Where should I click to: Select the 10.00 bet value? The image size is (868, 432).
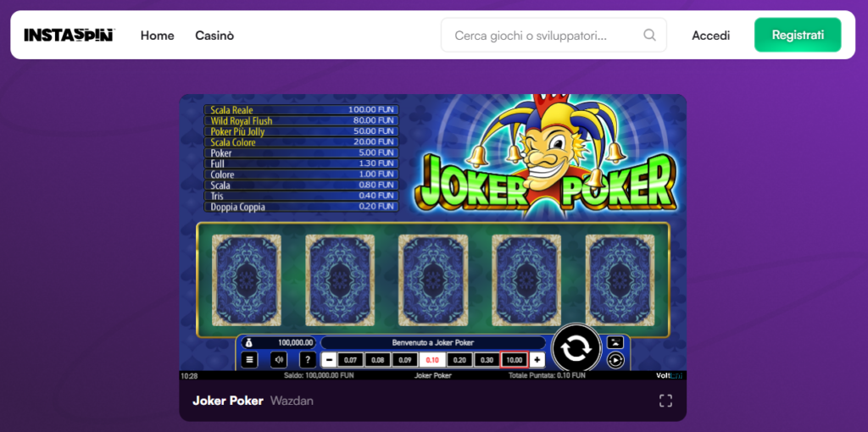(515, 360)
